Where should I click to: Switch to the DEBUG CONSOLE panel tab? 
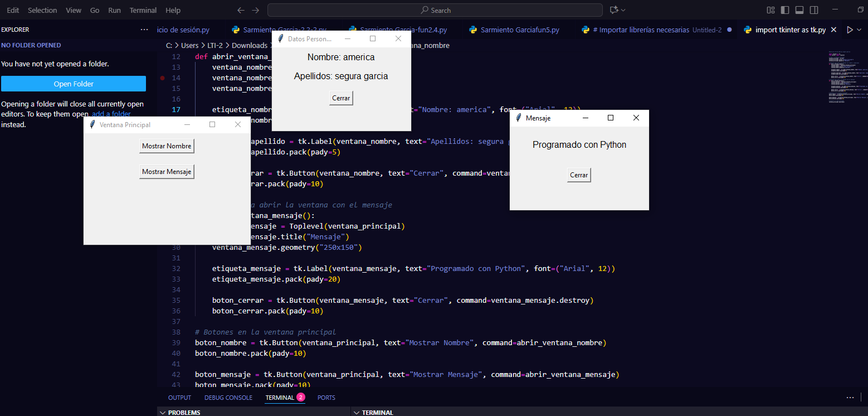click(x=228, y=398)
